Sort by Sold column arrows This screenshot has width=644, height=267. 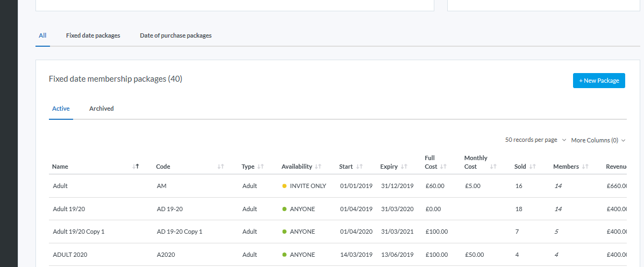click(533, 167)
